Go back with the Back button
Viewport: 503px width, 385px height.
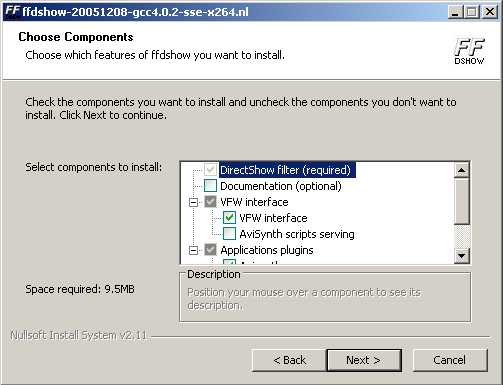pos(289,360)
